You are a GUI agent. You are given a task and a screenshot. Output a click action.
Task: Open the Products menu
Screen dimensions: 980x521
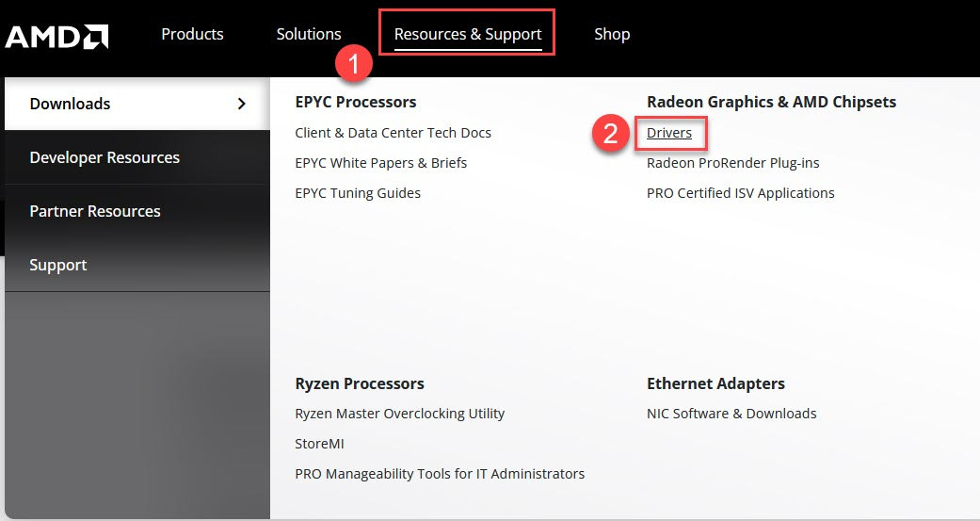click(x=192, y=34)
